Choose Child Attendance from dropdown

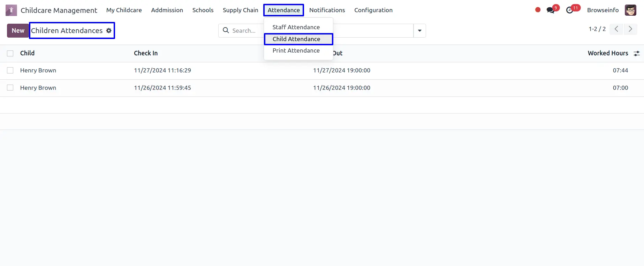pos(296,39)
